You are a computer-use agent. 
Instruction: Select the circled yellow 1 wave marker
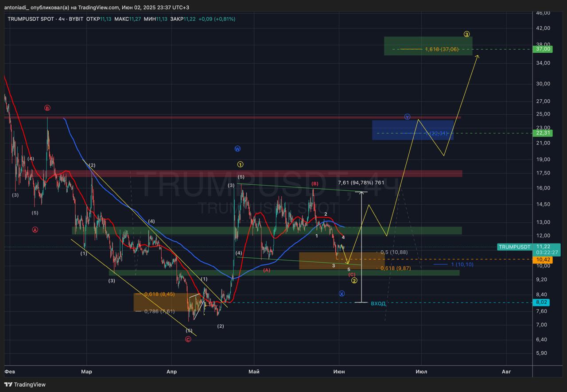click(x=240, y=164)
